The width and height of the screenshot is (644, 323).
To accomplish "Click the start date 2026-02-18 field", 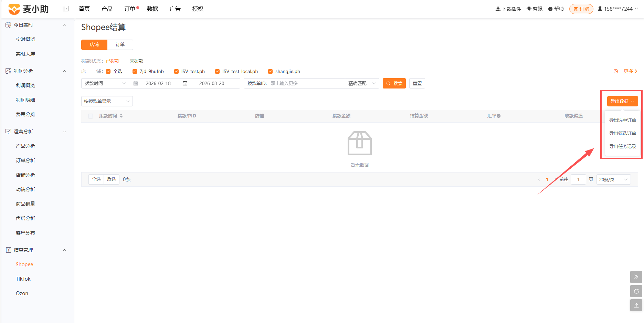I will (158, 83).
